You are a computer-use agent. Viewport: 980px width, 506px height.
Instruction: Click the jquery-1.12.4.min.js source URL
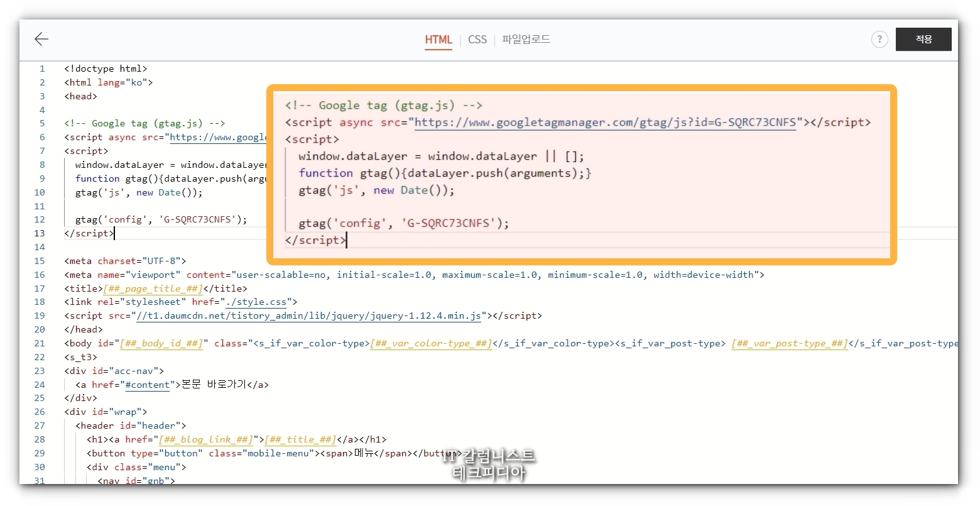pyautogui.click(x=308, y=316)
